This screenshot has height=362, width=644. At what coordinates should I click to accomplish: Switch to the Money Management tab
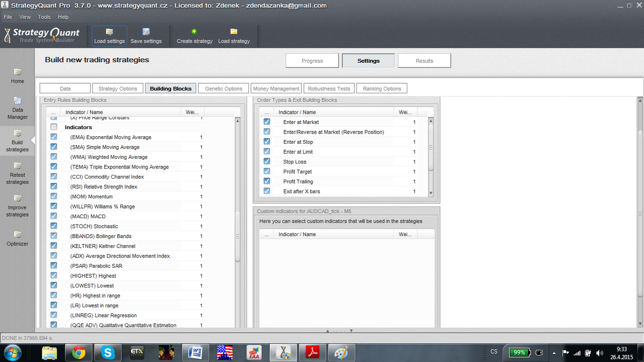[276, 88]
